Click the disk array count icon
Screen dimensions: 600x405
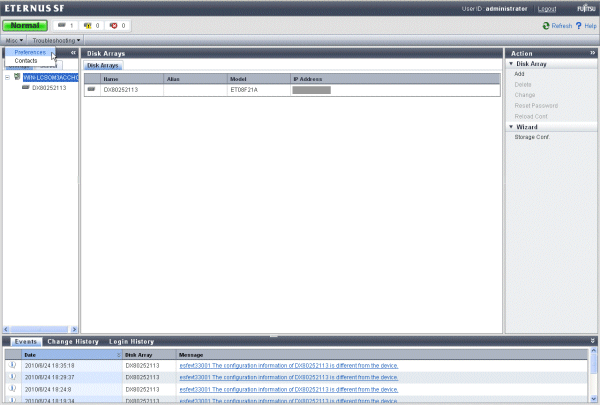64,24
